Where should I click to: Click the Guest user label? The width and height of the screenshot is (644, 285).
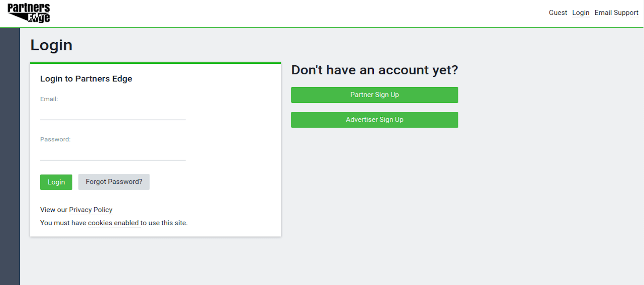(x=558, y=13)
